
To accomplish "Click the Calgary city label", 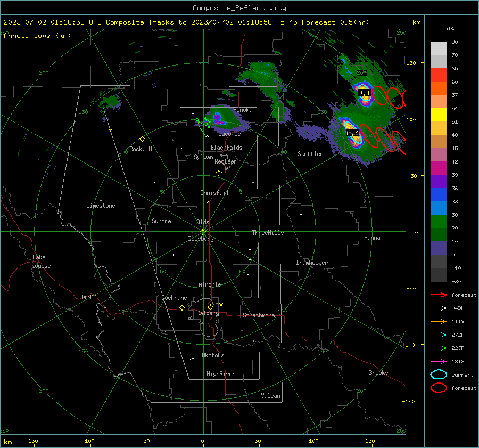I will (208, 313).
